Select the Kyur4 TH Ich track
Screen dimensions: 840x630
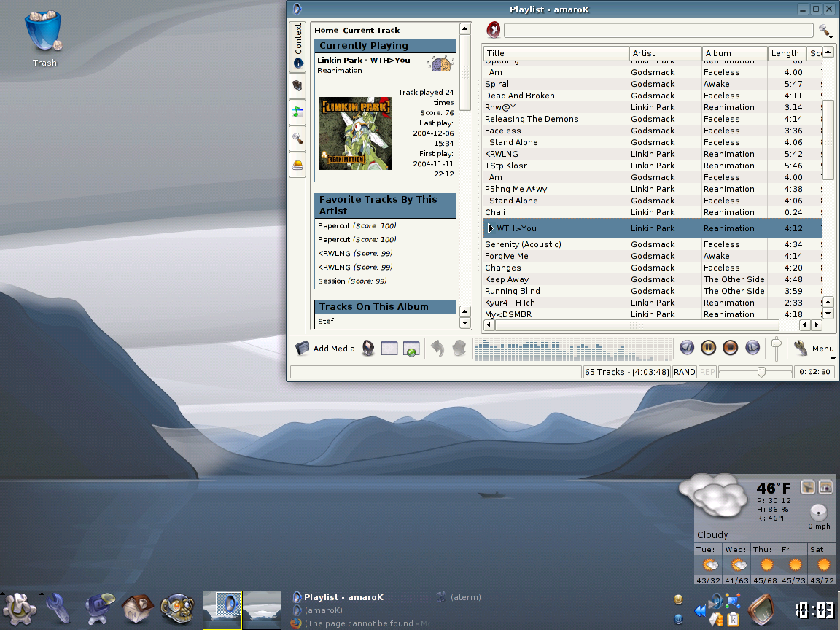tap(653, 303)
